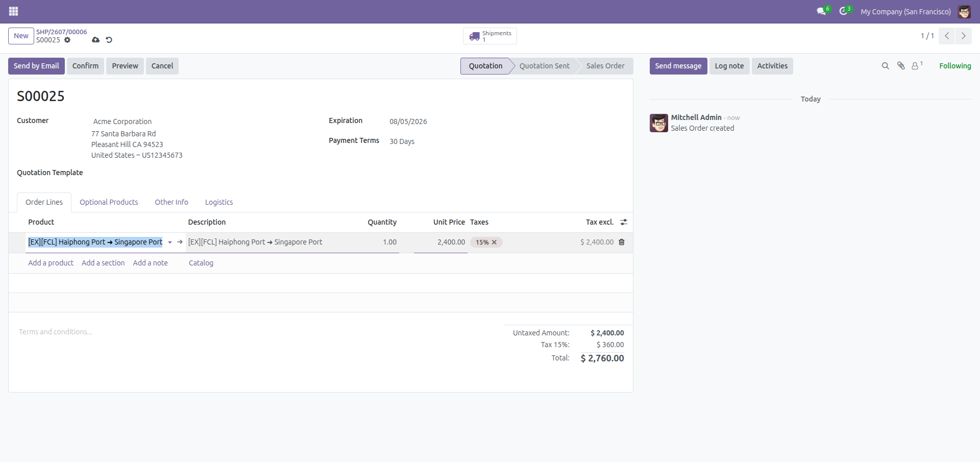Screen dimensions: 980x462
Task: Confirm the quotation
Action: point(85,66)
